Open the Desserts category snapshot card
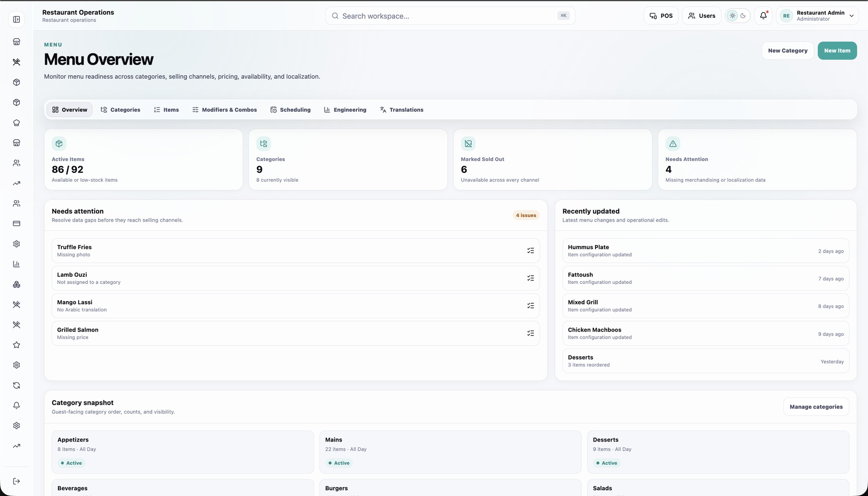Viewport: 868px width, 496px height. coord(718,452)
